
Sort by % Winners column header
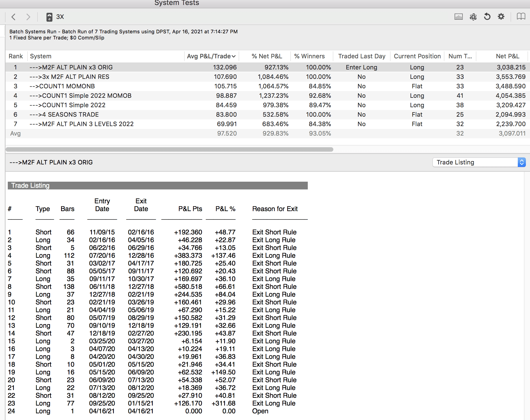tap(309, 56)
